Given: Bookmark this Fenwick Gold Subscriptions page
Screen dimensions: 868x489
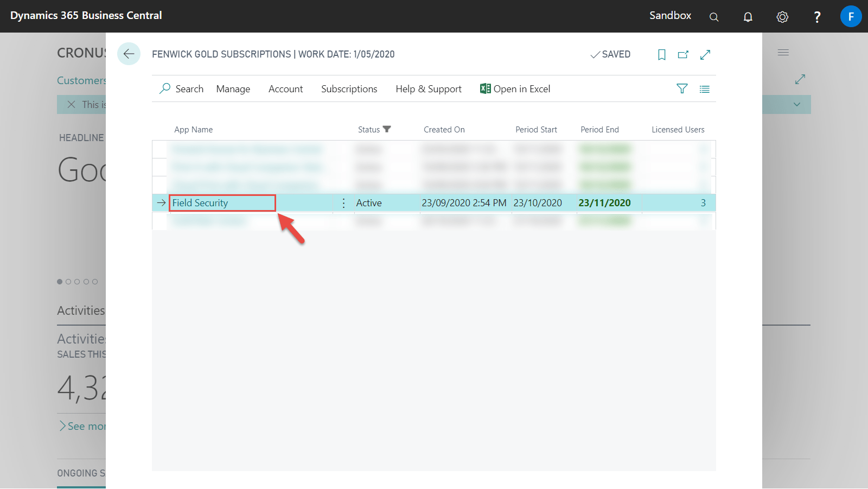Looking at the screenshot, I should point(661,54).
